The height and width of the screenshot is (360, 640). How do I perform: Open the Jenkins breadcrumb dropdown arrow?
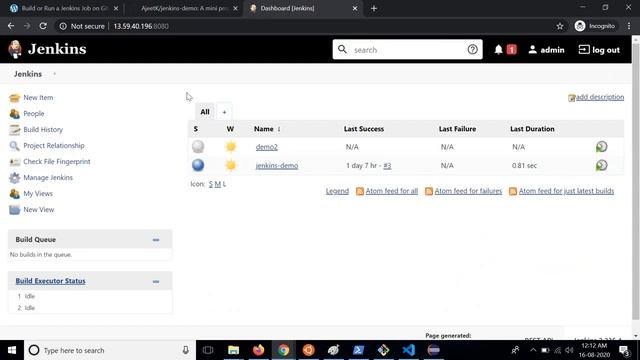[55, 74]
